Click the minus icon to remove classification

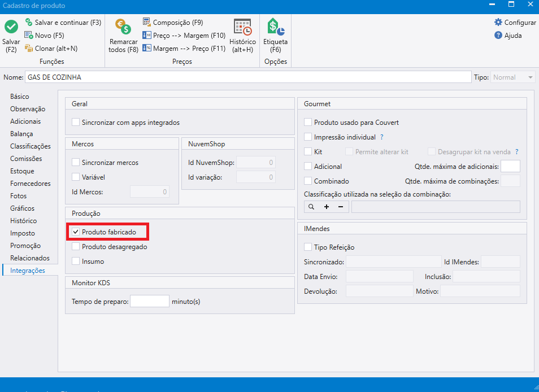pos(341,207)
